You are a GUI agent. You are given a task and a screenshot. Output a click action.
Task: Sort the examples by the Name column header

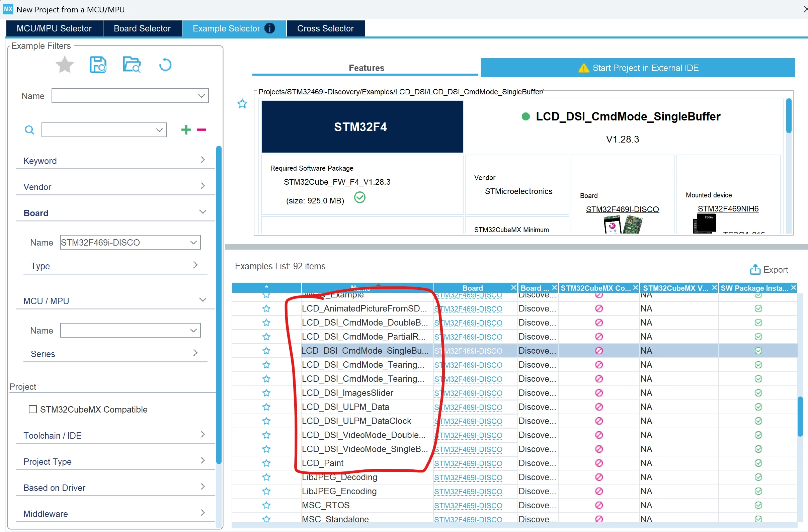click(367, 288)
